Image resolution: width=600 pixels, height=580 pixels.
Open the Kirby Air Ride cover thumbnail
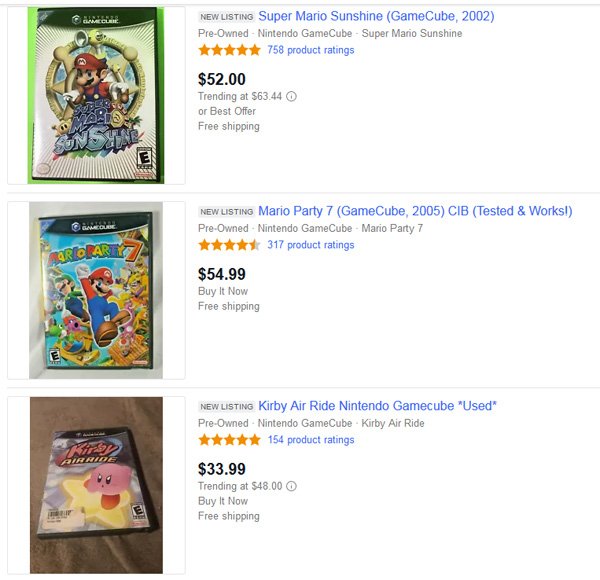[96, 485]
